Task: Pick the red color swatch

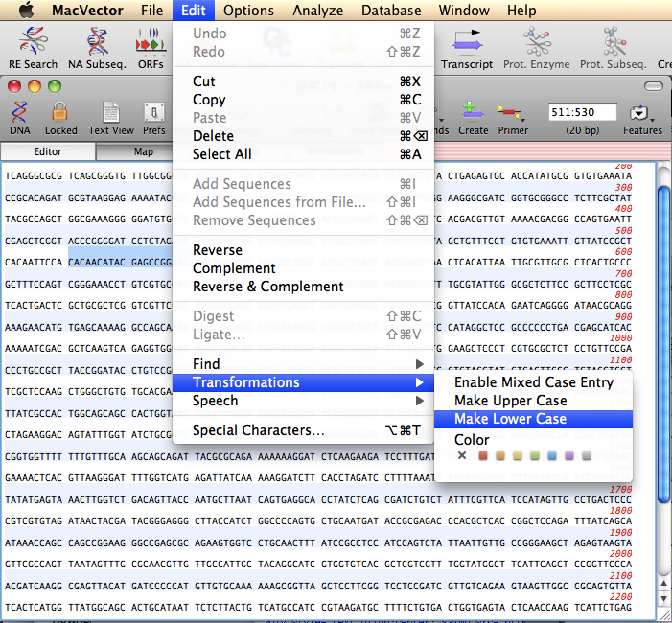Action: (484, 456)
